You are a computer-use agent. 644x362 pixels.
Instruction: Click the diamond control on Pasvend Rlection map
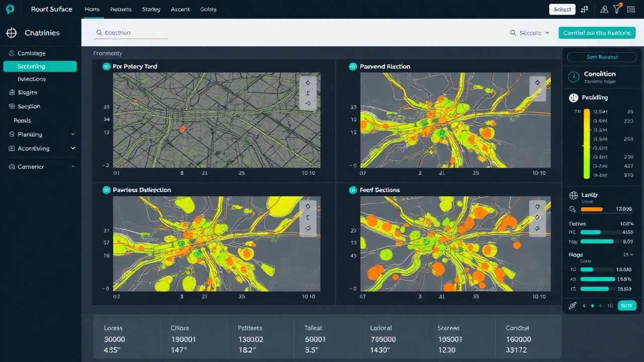[x=537, y=82]
